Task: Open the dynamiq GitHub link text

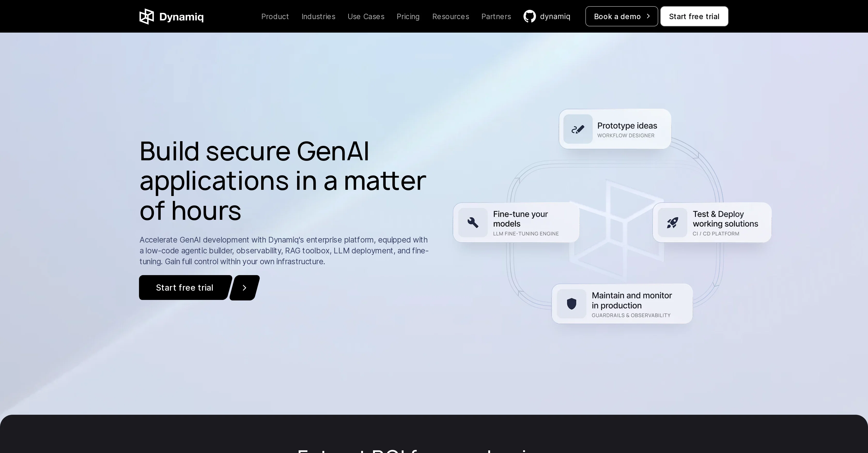Action: pos(555,17)
